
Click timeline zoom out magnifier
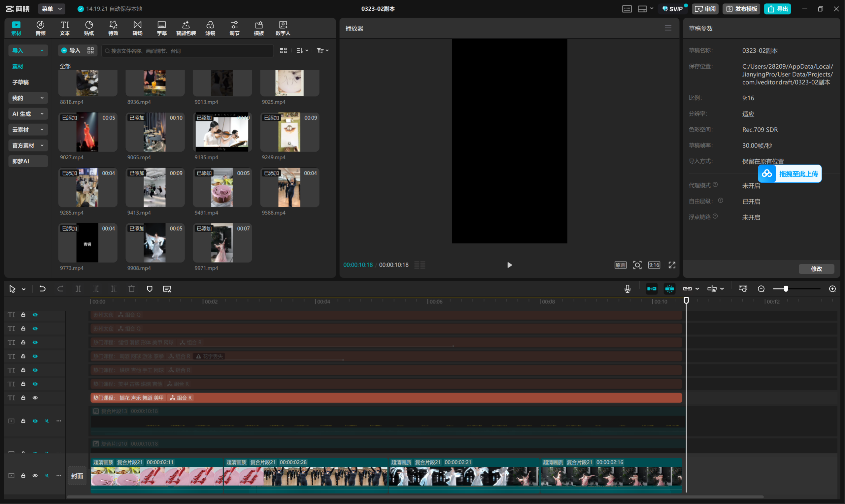[761, 289]
